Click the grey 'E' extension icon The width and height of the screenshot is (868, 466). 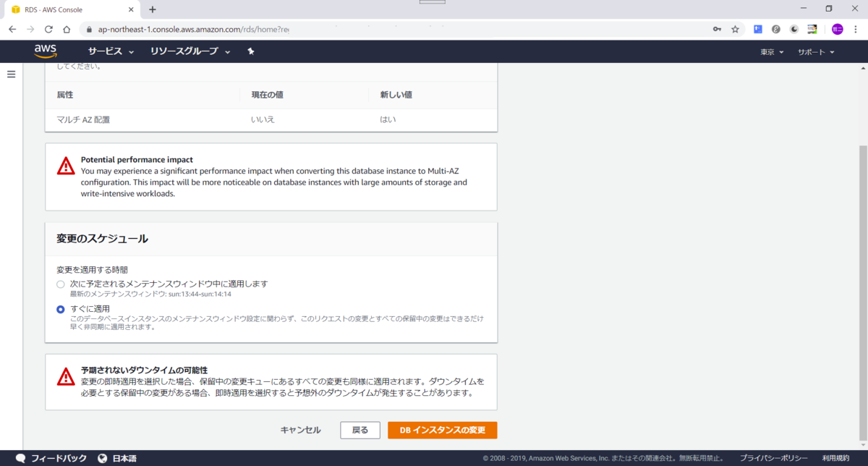coord(776,30)
